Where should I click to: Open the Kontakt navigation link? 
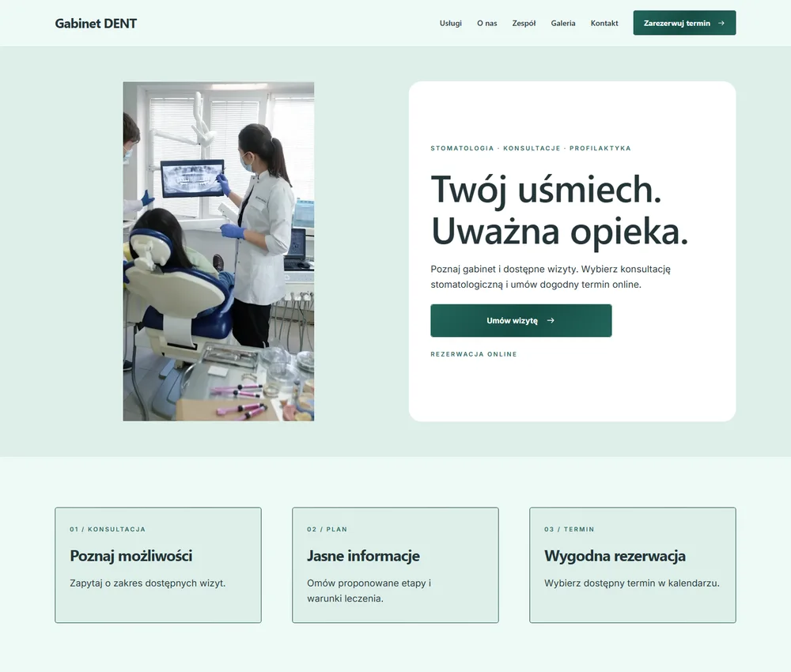pos(604,23)
